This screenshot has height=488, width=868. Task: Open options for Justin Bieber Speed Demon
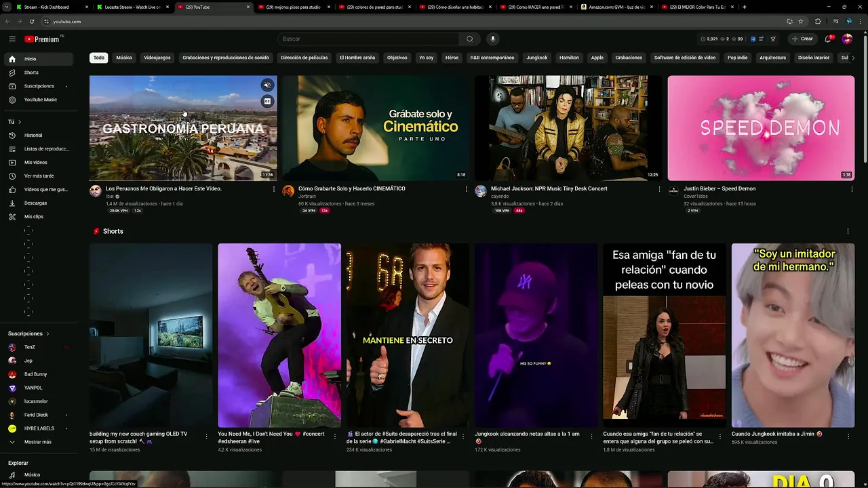852,189
